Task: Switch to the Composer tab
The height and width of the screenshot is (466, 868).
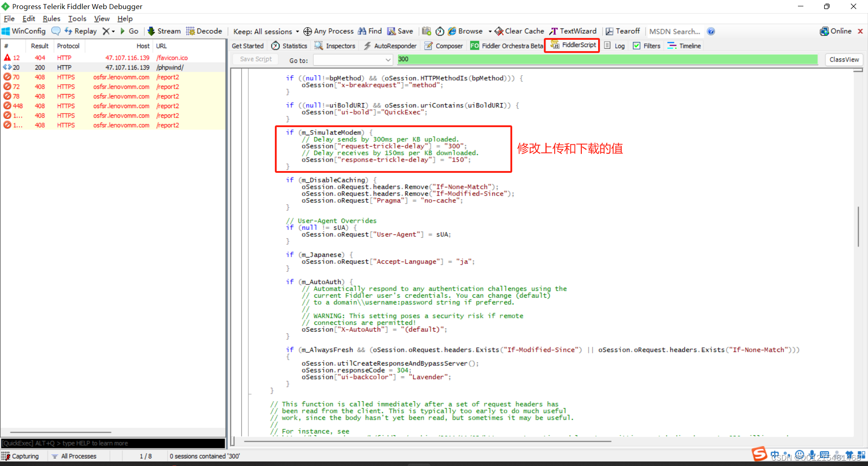Action: [x=443, y=46]
